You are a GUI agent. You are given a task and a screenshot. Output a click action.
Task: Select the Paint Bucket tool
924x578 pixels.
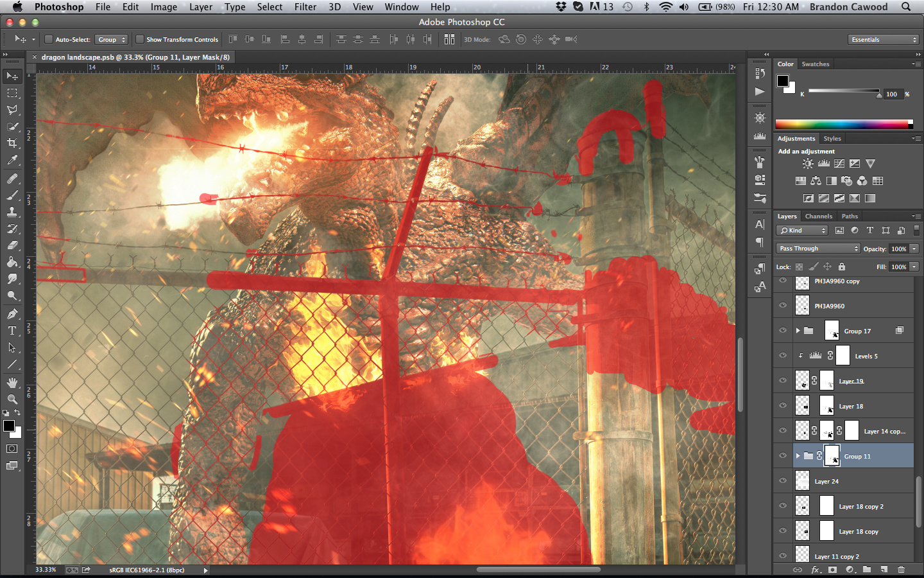12,262
